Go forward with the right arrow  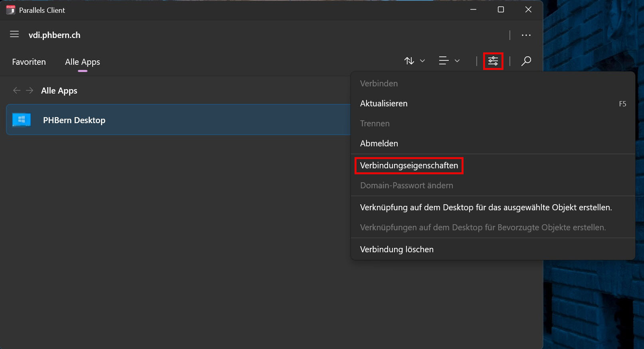coord(30,90)
